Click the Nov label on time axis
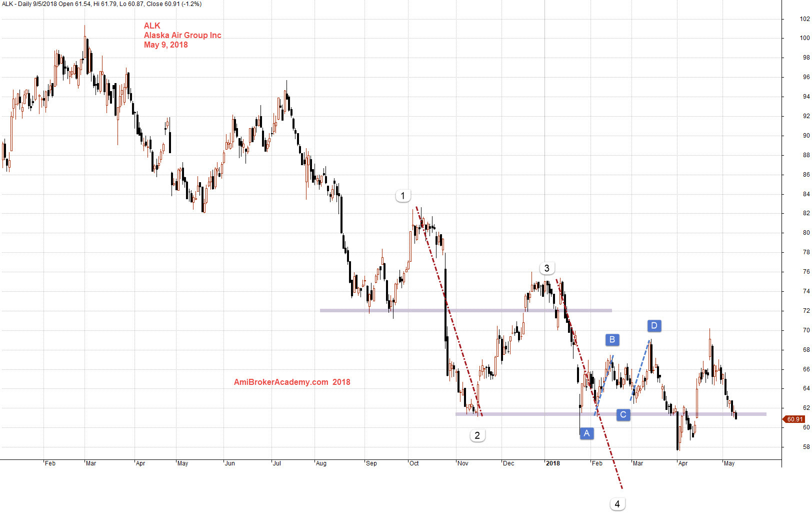Screen dimensions: 812x518 tap(463, 463)
